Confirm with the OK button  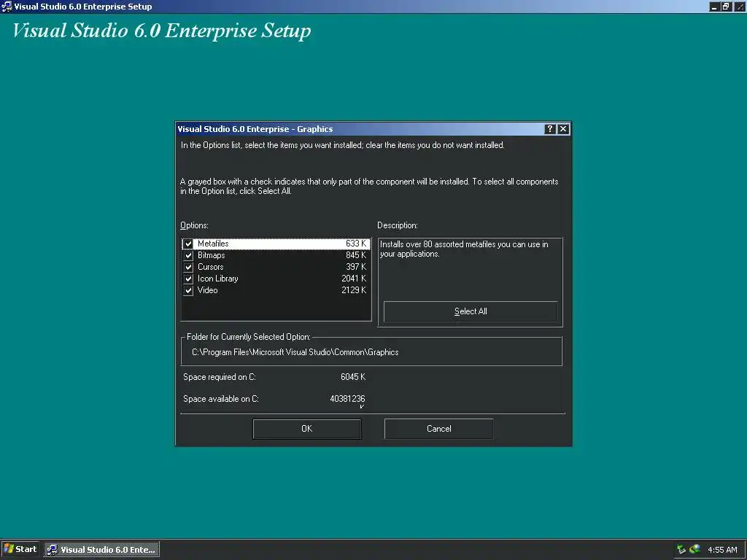(307, 429)
